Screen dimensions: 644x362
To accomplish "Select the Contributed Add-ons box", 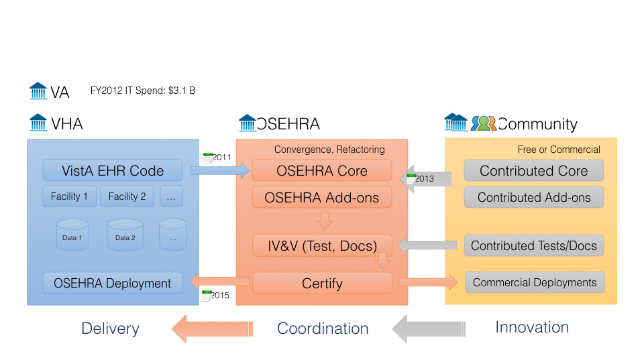I will point(534,197).
